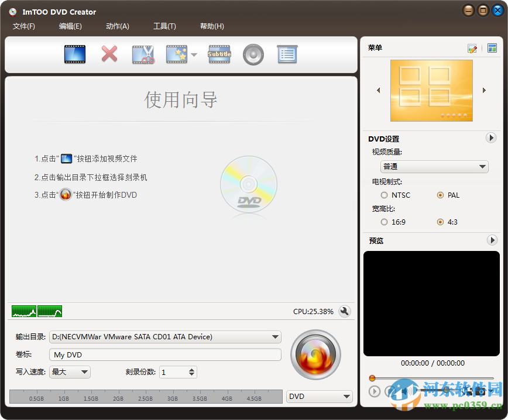Click the My DVD volume label field
The image size is (508, 420).
[165, 354]
